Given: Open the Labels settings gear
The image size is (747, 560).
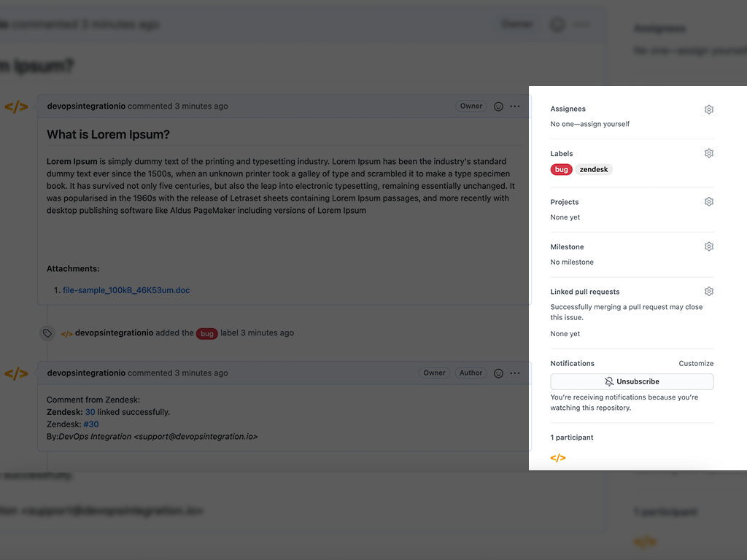Looking at the screenshot, I should (x=708, y=153).
